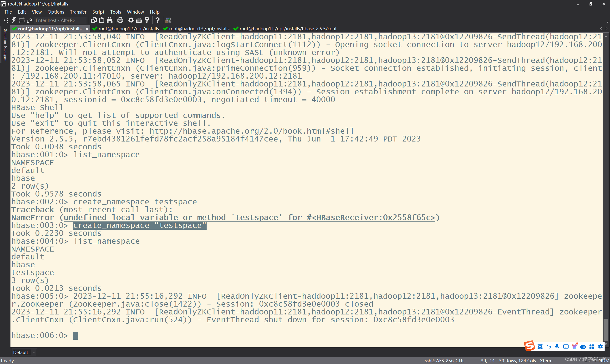
Task: Click the Default button bar label
Action: point(20,353)
